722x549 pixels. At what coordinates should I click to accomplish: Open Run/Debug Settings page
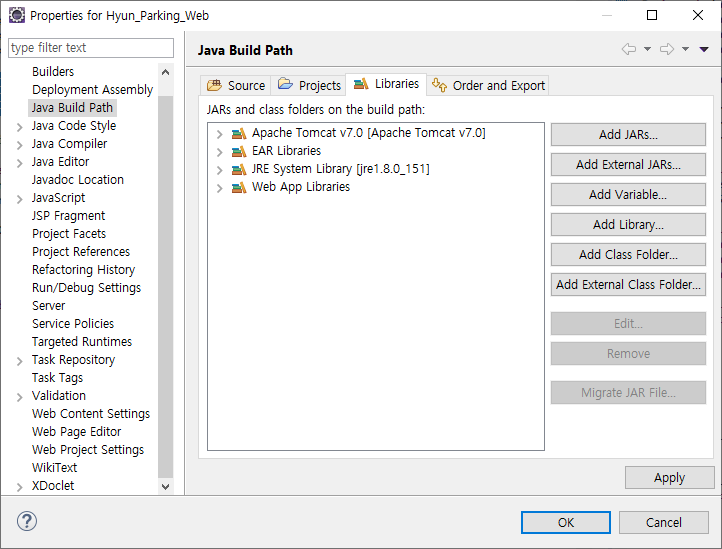click(x=87, y=287)
